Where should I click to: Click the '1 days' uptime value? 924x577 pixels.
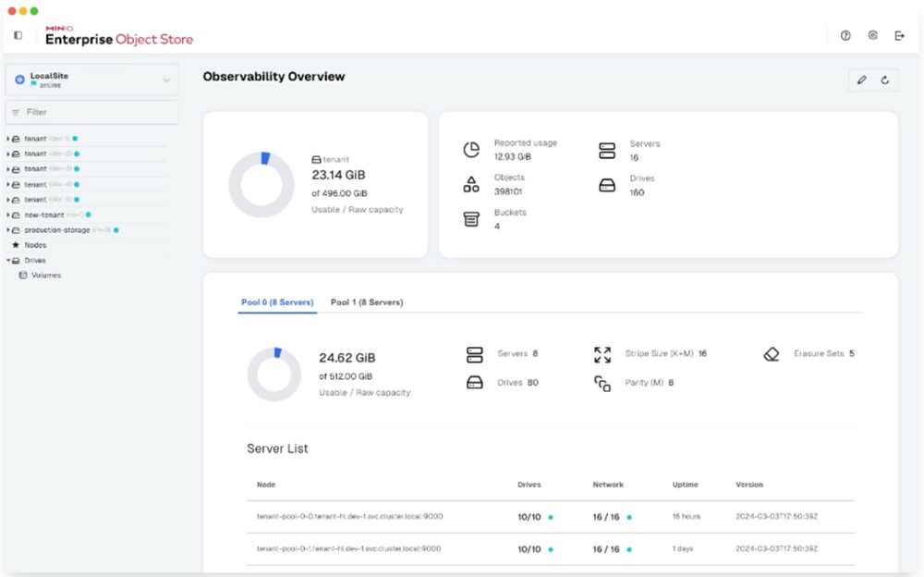click(683, 548)
